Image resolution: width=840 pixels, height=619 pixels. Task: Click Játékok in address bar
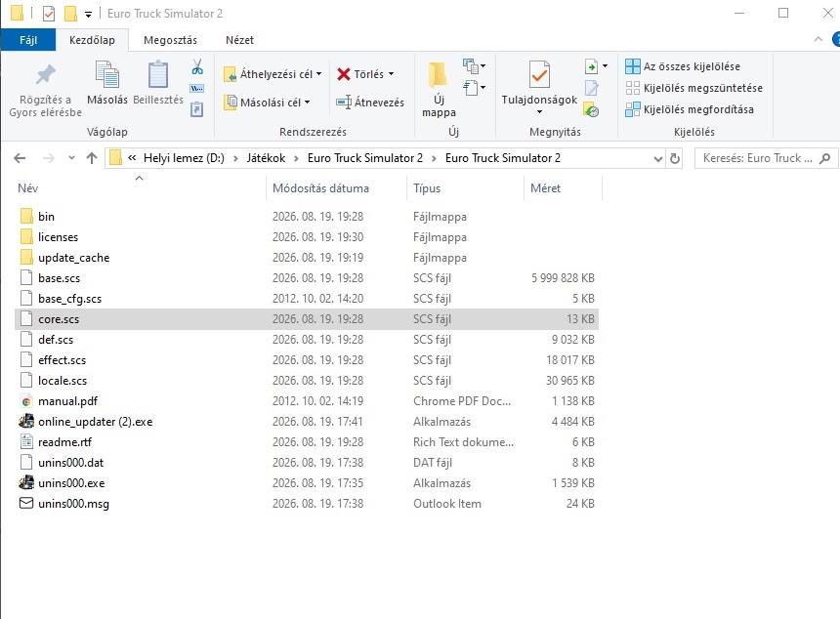[x=266, y=158]
